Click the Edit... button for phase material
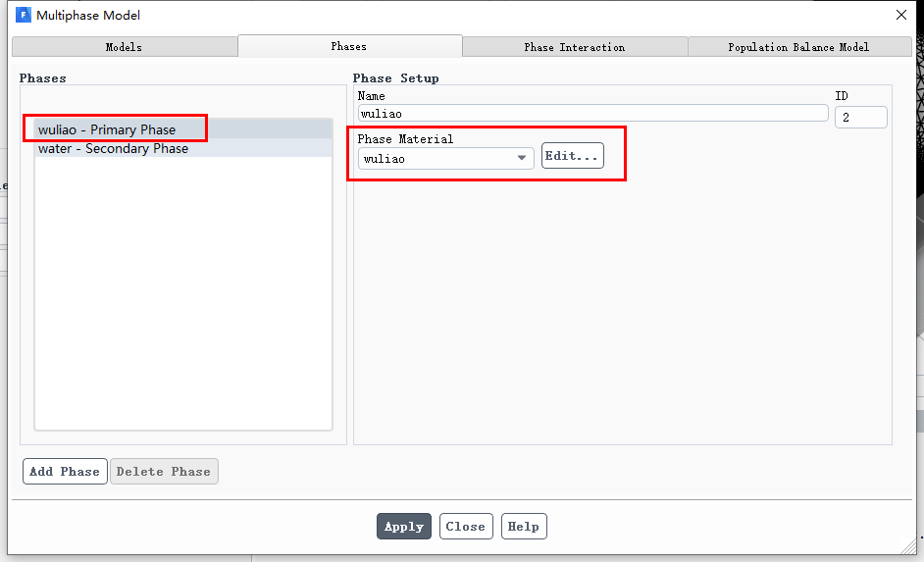 pos(572,156)
